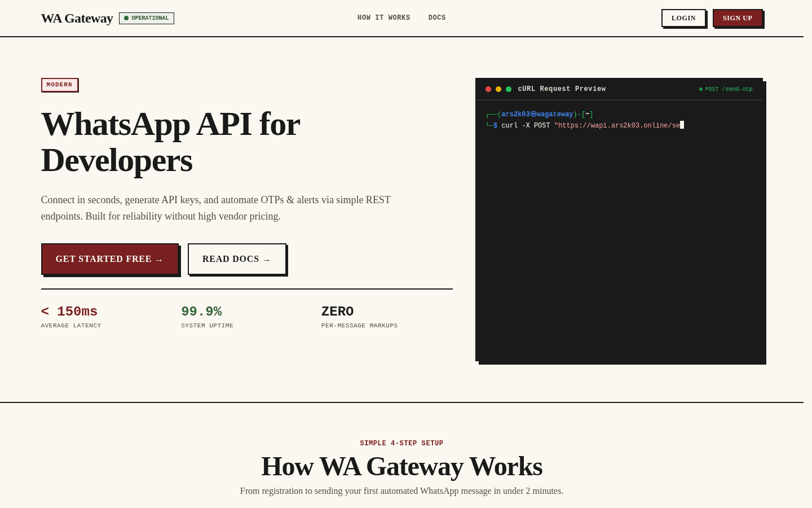Open the How It Works nav link
The width and height of the screenshot is (812, 508).
[384, 18]
